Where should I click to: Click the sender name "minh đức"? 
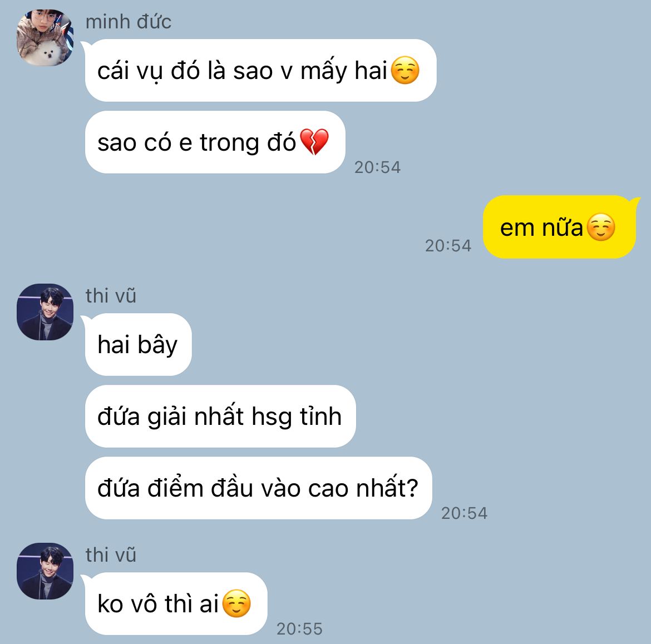[129, 22]
